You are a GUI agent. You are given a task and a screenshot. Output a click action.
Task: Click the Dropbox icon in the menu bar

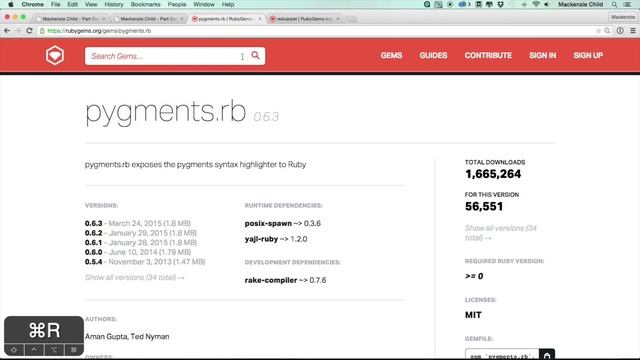point(500,4)
